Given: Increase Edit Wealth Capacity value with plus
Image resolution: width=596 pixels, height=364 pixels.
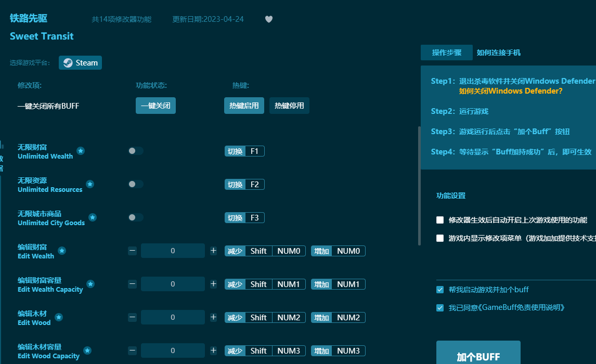Looking at the screenshot, I should 214,284.
